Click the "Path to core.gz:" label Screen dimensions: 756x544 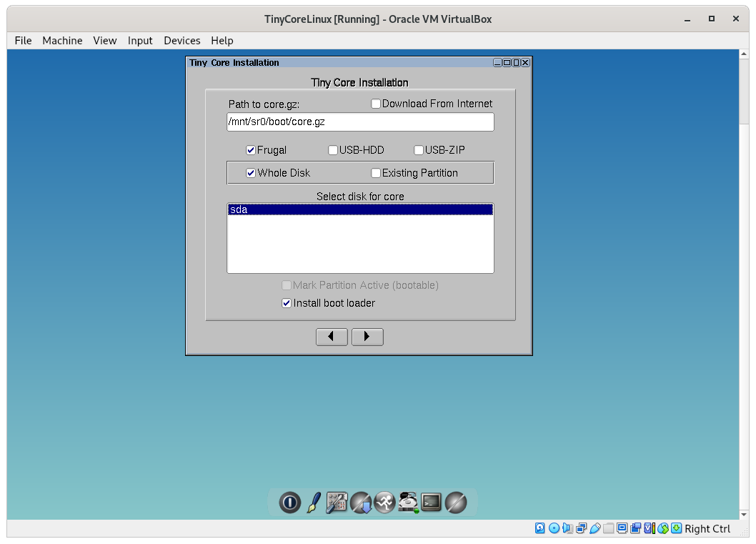tap(264, 104)
